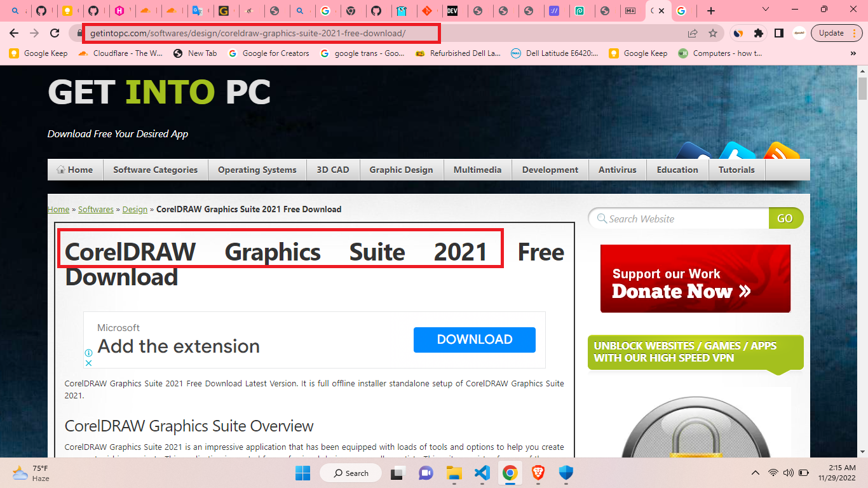Open the 3D CAD menu item
Screen dimensions: 868x488
pyautogui.click(x=333, y=170)
